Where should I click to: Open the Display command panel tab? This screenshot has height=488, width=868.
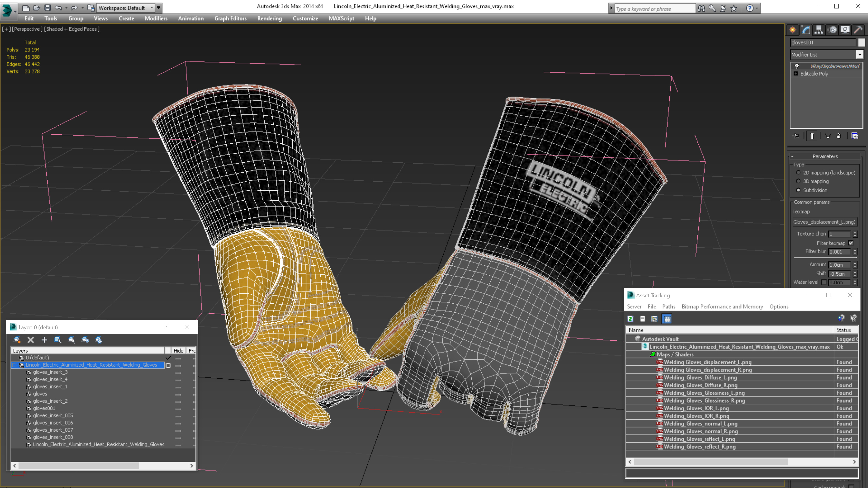(x=845, y=30)
